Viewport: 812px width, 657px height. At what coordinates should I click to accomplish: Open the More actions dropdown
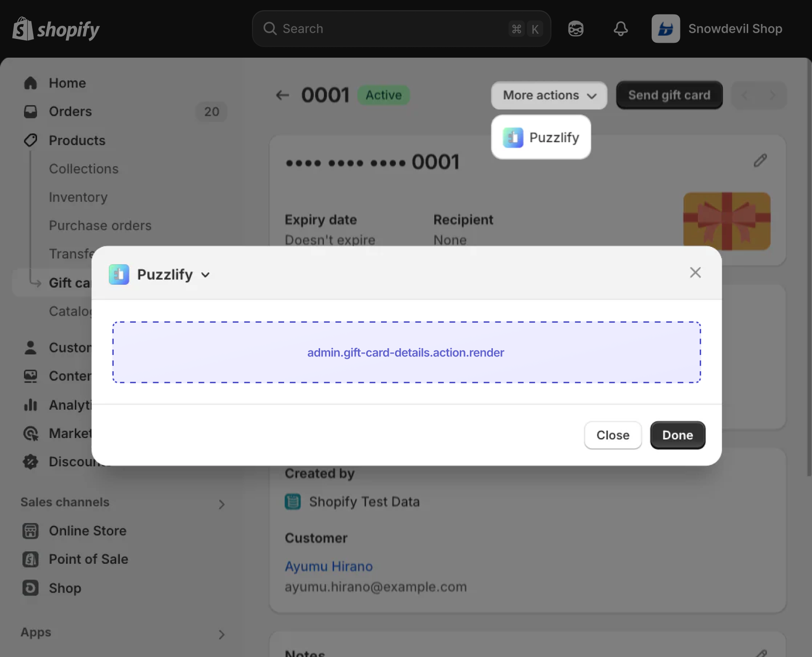point(549,95)
